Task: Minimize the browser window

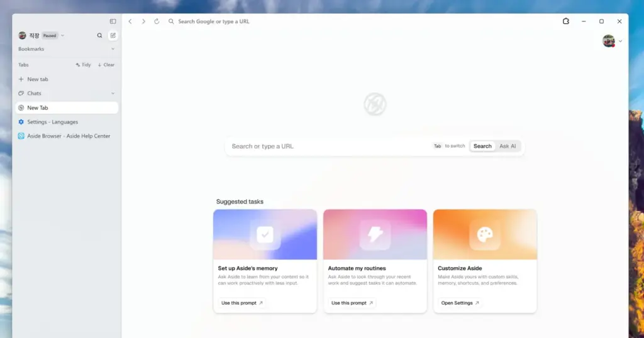Action: pyautogui.click(x=584, y=21)
